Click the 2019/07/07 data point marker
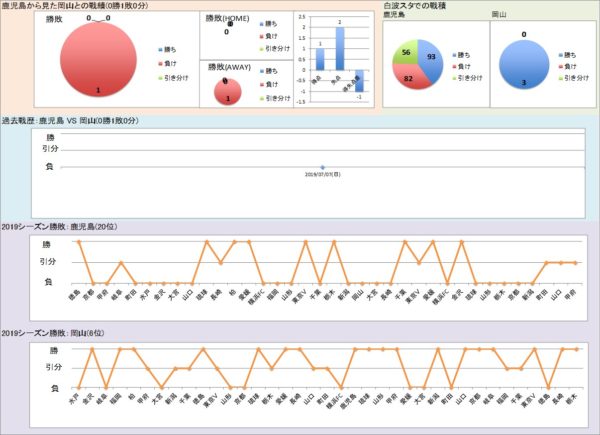600x435 pixels. [322, 167]
